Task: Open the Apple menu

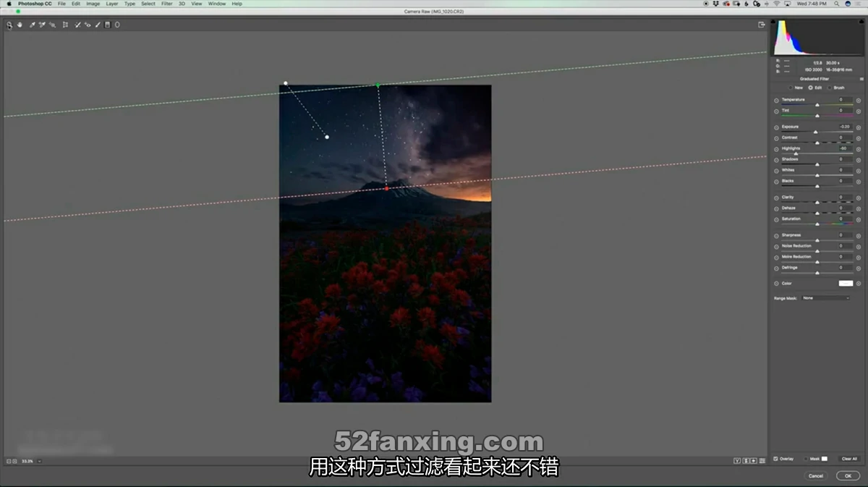Action: [x=9, y=4]
